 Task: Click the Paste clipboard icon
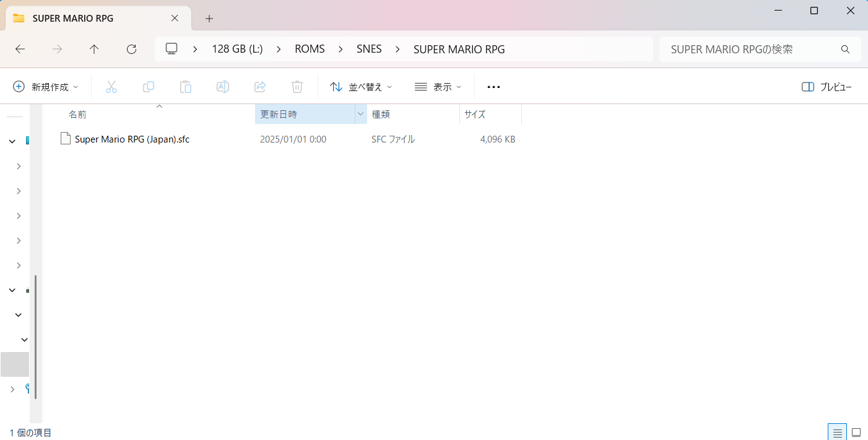click(186, 87)
